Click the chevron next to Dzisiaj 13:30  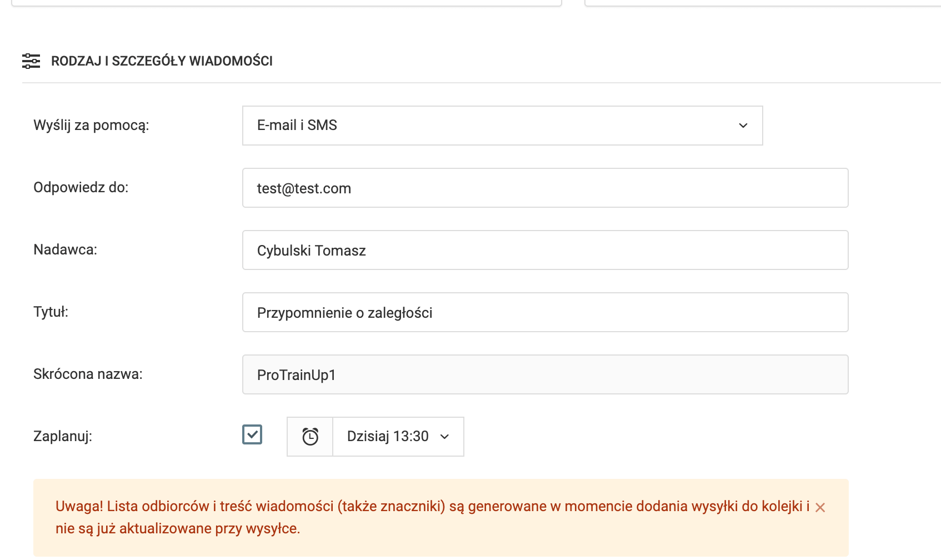click(x=444, y=437)
